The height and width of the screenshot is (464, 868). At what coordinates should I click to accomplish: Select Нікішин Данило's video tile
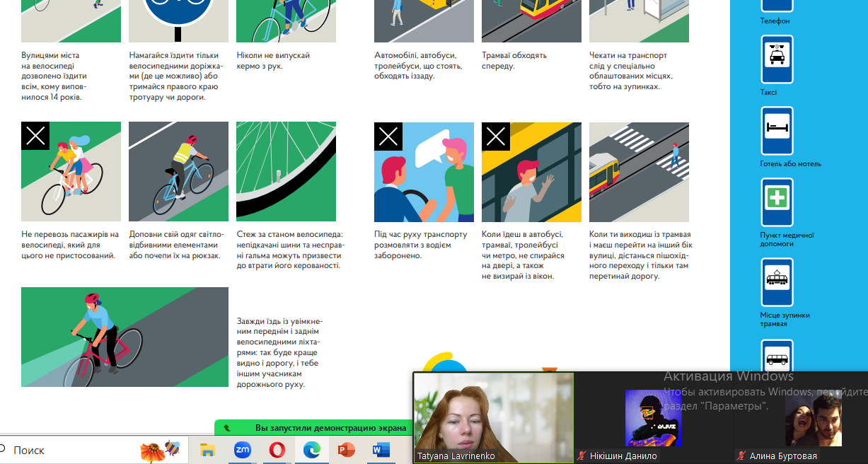pos(653,417)
